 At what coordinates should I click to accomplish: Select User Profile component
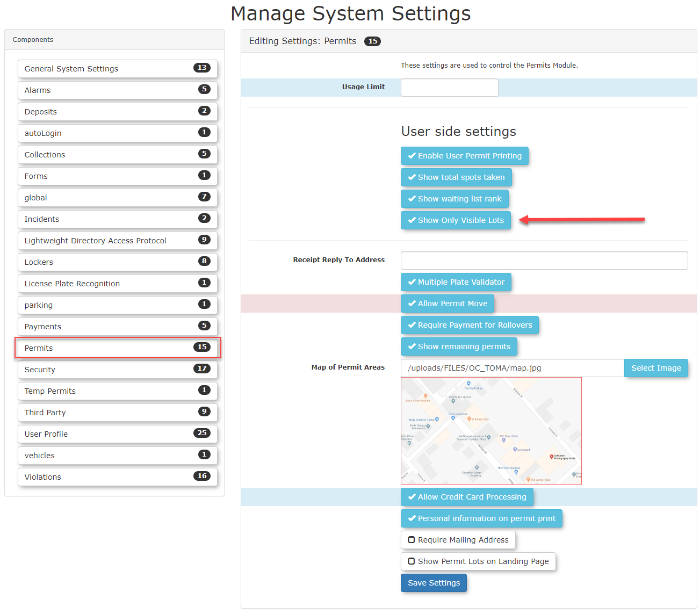[x=118, y=434]
